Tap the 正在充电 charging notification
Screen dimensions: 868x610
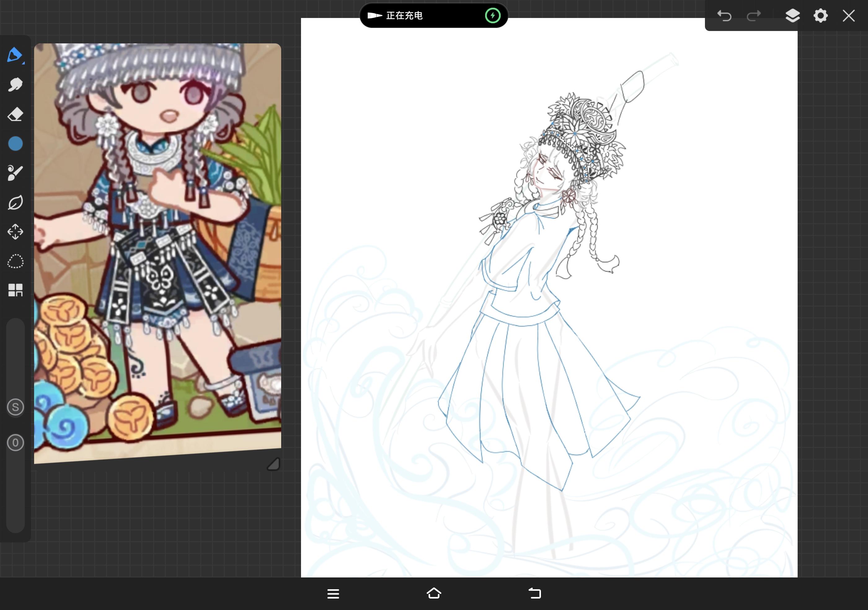434,15
